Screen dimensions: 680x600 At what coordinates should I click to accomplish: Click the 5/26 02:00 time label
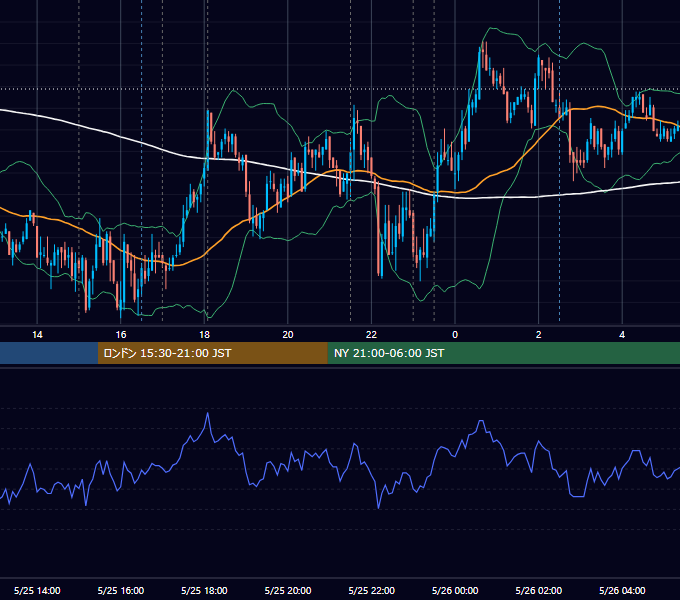[539, 590]
